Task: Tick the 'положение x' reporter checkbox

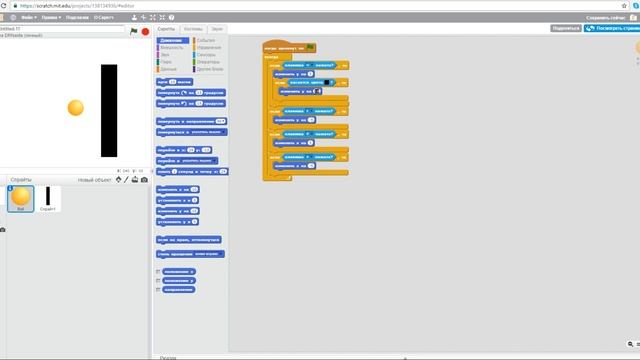Action: [158, 272]
